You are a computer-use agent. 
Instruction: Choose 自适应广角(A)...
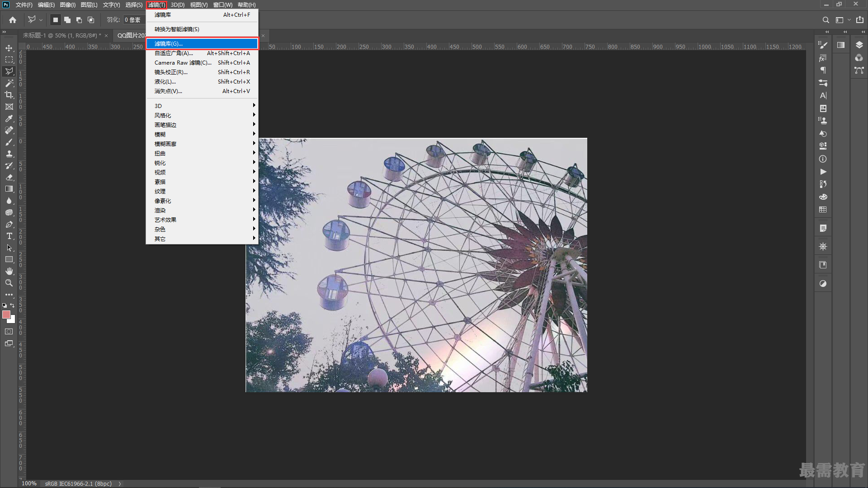202,53
